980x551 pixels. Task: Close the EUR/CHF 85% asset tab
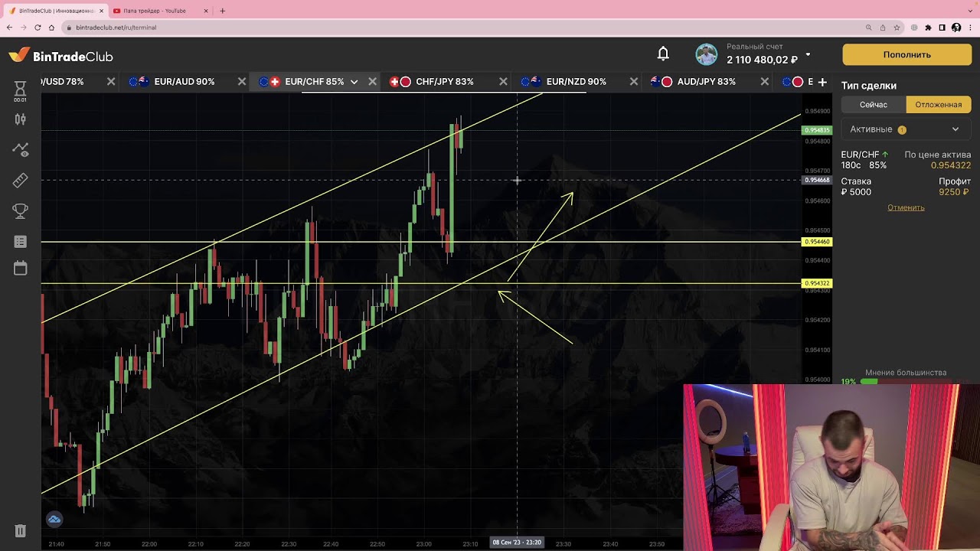tap(373, 82)
